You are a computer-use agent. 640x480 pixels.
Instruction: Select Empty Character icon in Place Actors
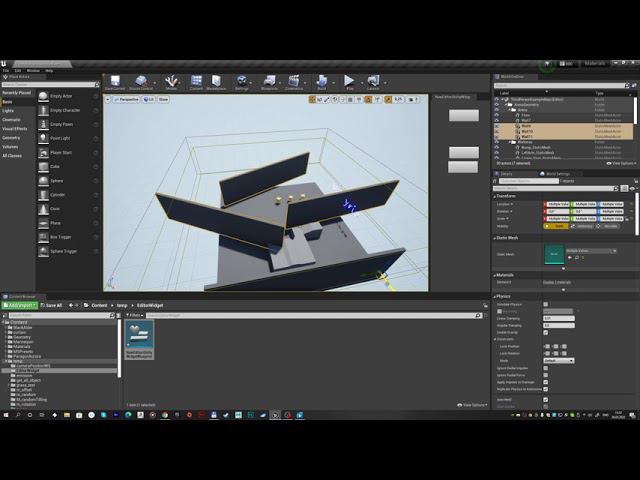coord(43,110)
